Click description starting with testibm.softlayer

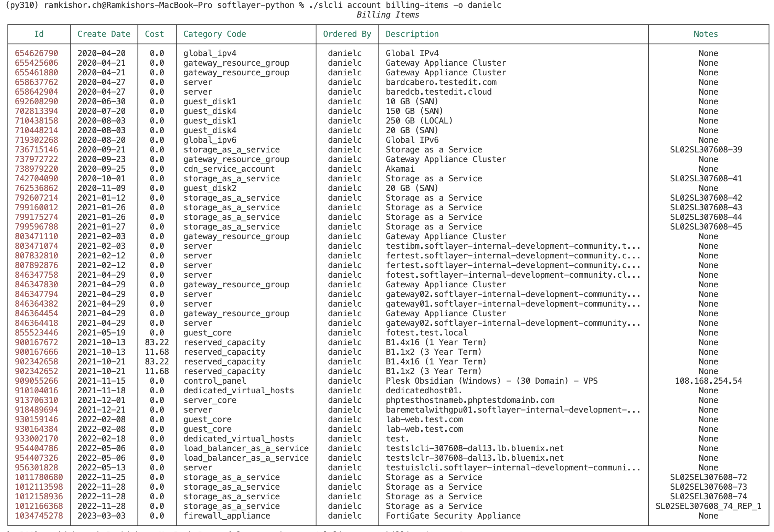(513, 246)
